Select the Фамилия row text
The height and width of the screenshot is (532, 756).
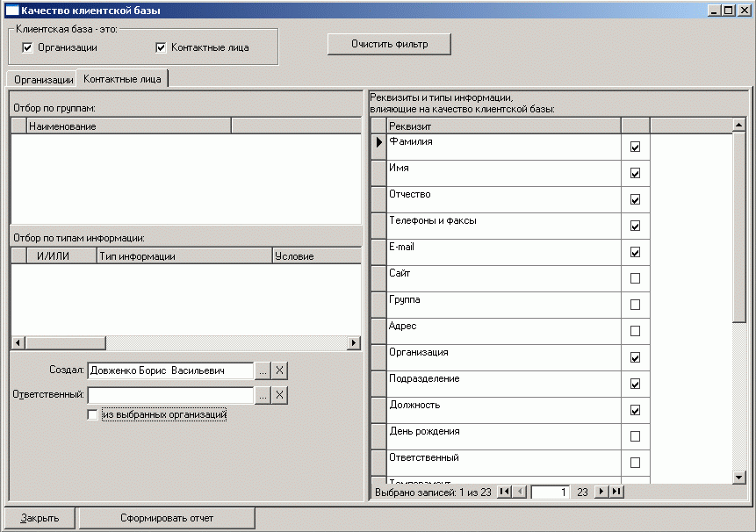click(x=411, y=141)
